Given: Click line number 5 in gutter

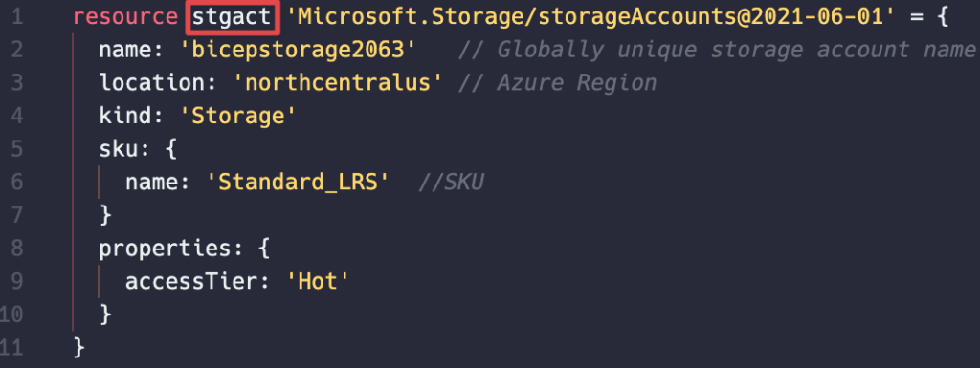Looking at the screenshot, I should click(17, 149).
